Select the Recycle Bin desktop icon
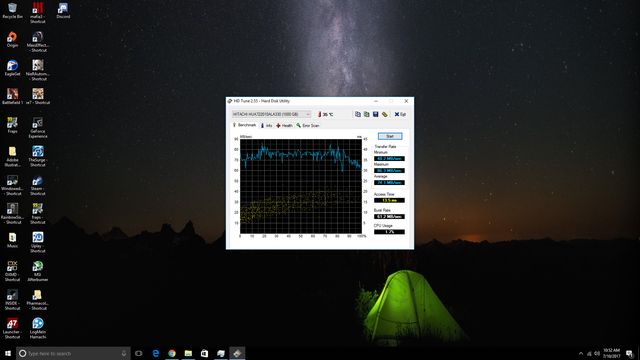Viewport: 640px width, 360px height. click(x=12, y=11)
